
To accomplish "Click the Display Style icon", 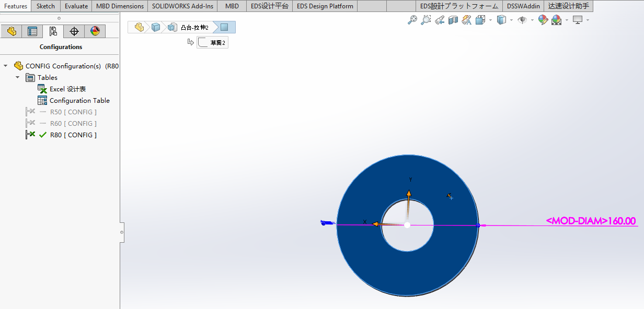I will pyautogui.click(x=501, y=20).
